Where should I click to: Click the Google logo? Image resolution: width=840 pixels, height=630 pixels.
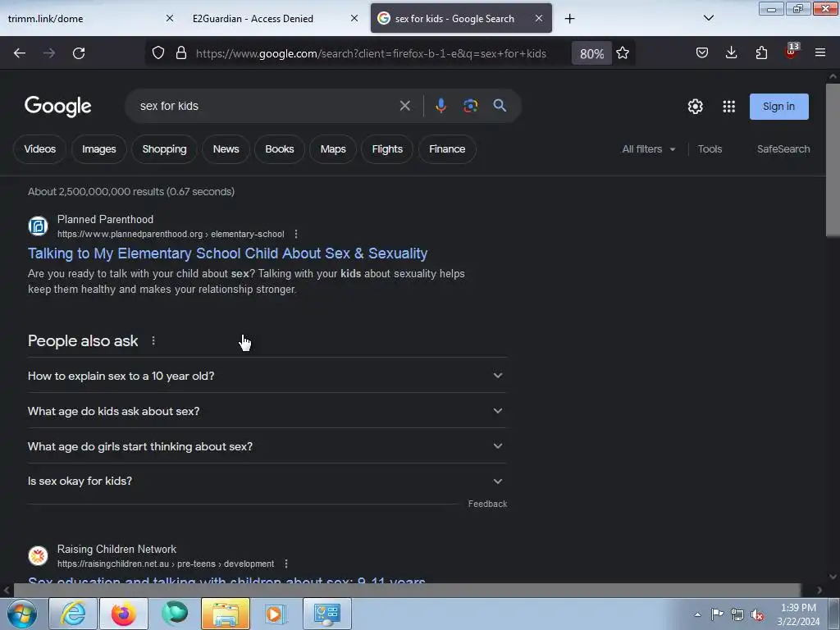(58, 106)
